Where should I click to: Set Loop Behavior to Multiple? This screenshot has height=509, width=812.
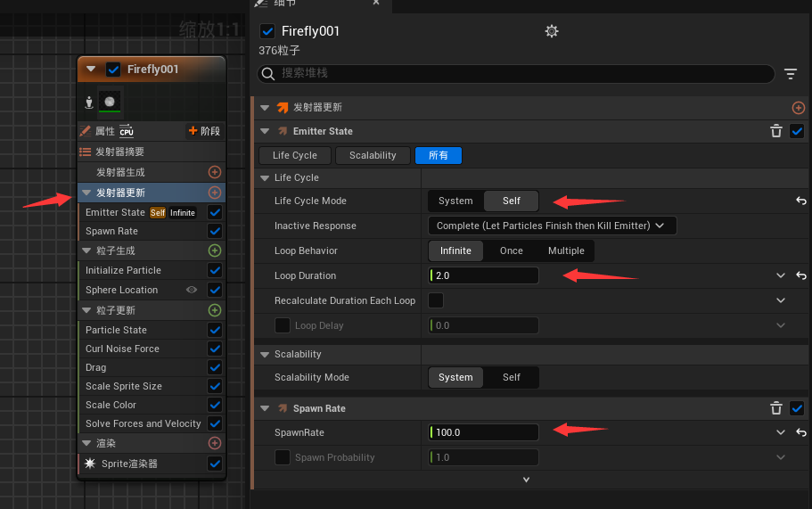click(x=566, y=250)
